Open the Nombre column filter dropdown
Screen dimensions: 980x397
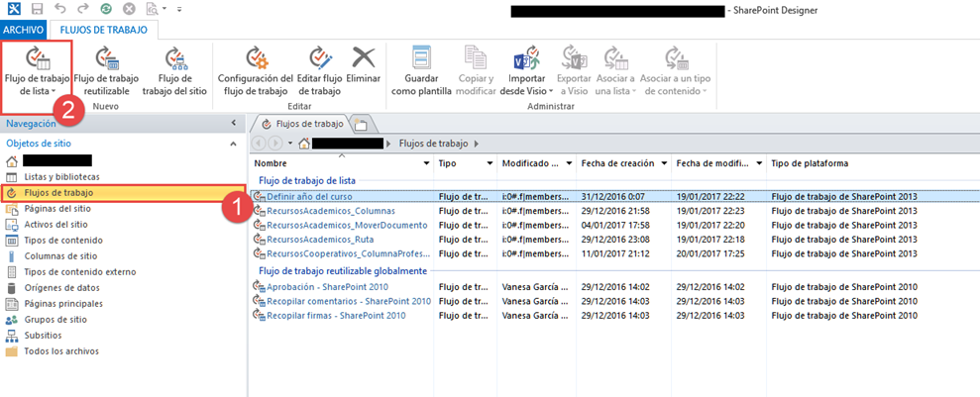(426, 163)
